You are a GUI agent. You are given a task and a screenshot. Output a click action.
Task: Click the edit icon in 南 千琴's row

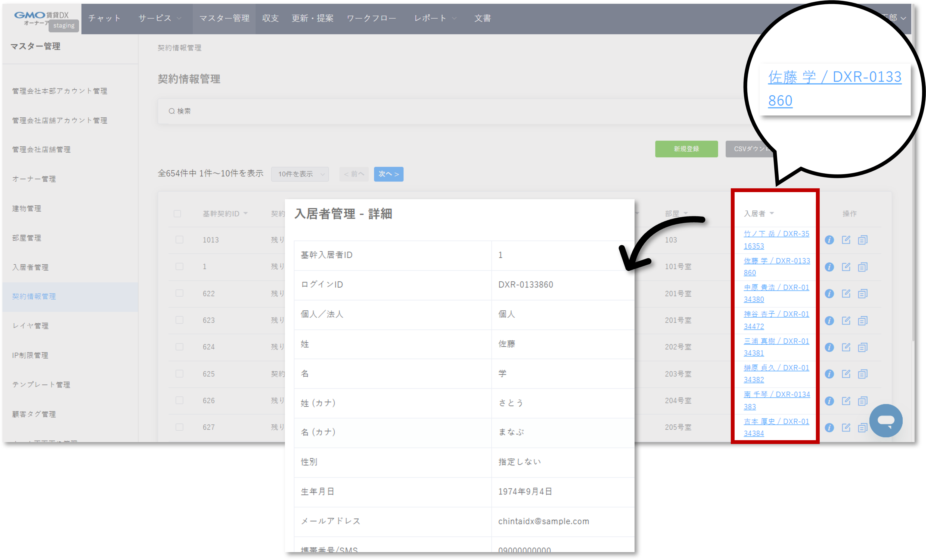point(846,401)
